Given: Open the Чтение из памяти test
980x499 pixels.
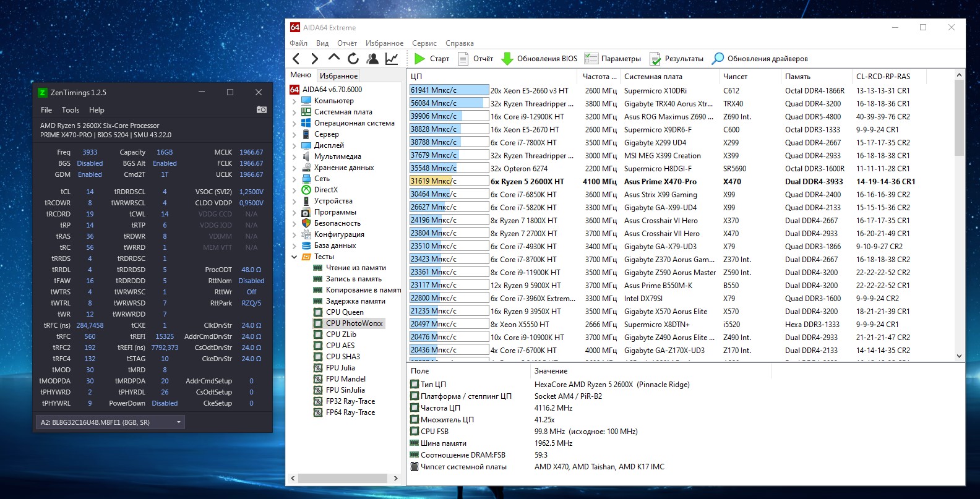Looking at the screenshot, I should coord(356,268).
